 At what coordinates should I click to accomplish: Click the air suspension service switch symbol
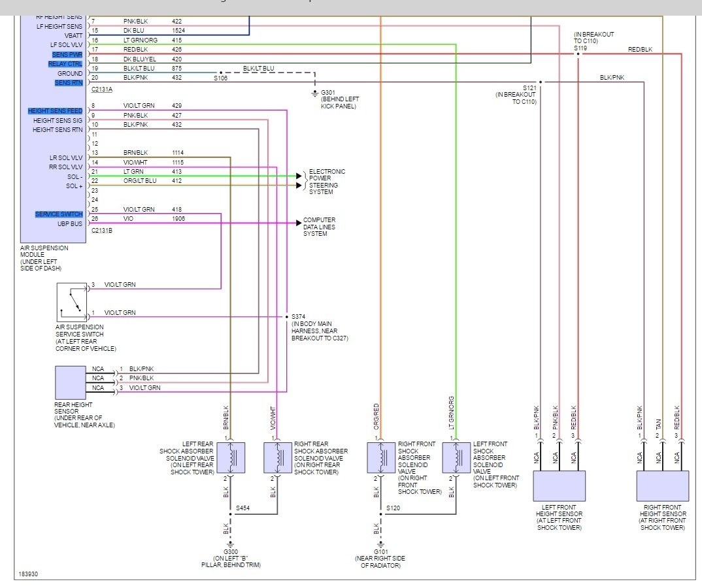(x=72, y=302)
